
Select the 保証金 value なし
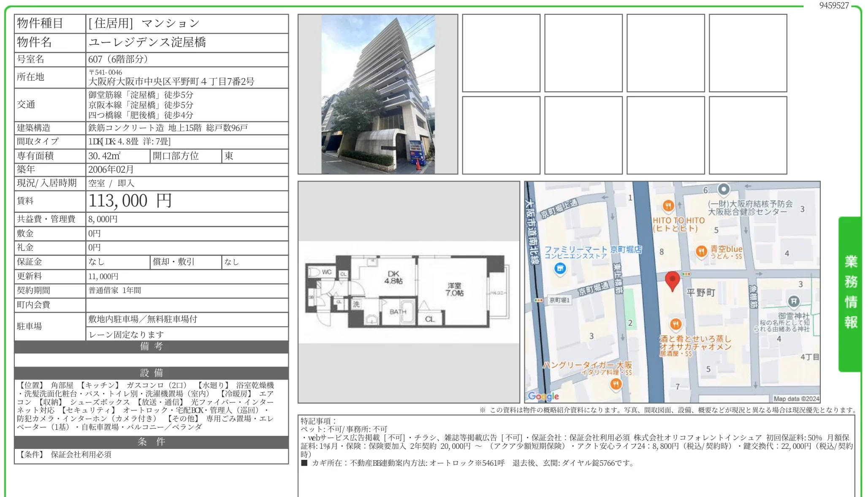pyautogui.click(x=96, y=262)
